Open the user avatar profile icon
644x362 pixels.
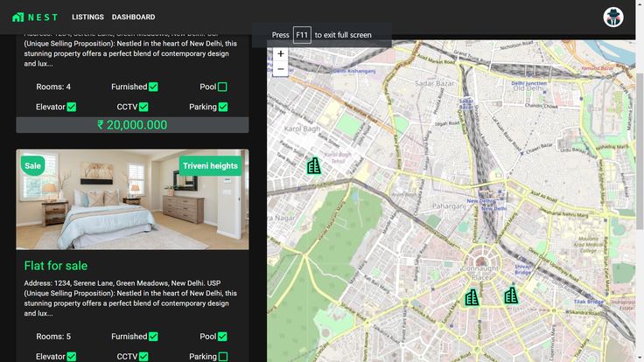click(613, 17)
